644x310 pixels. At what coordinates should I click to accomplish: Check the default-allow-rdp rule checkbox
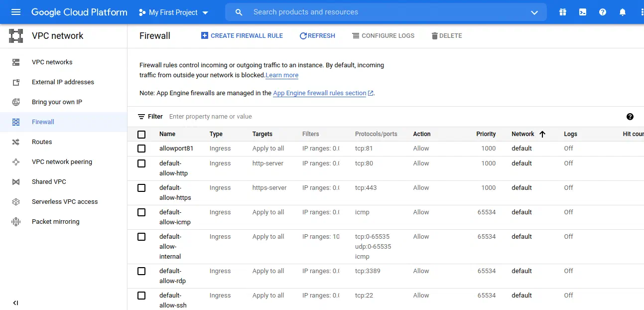141,271
